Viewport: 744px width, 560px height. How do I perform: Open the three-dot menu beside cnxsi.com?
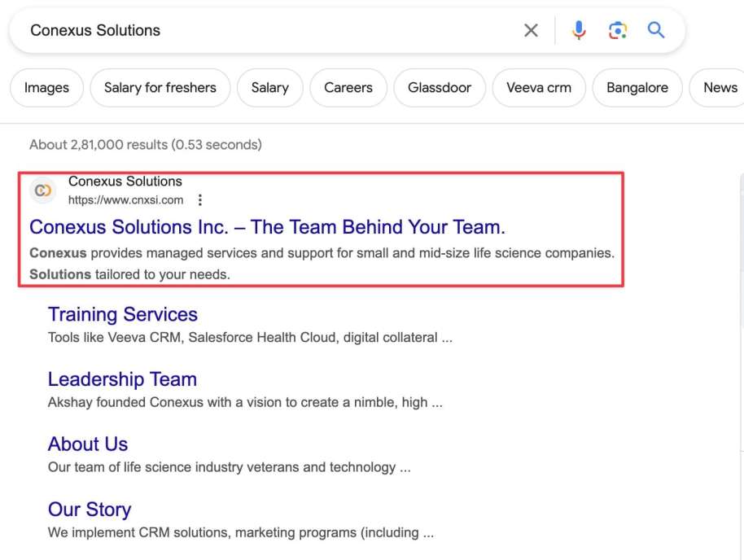[x=200, y=199]
